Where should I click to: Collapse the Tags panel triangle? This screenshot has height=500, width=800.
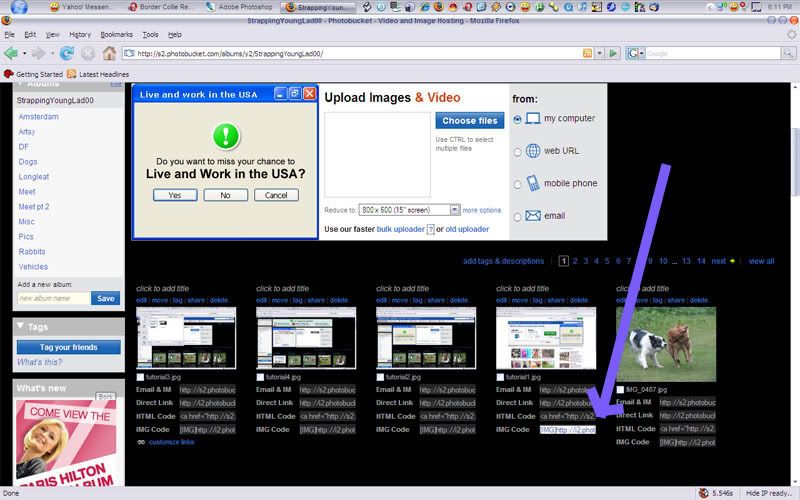coord(20,326)
